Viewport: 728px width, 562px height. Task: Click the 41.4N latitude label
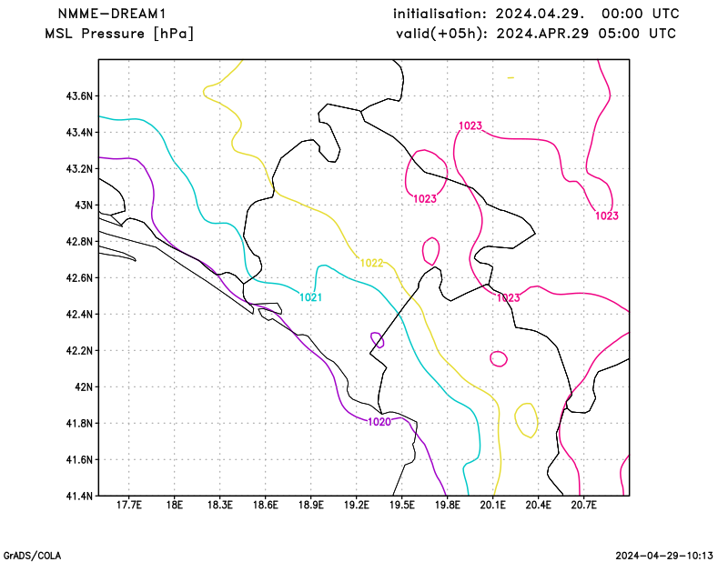[x=79, y=497]
